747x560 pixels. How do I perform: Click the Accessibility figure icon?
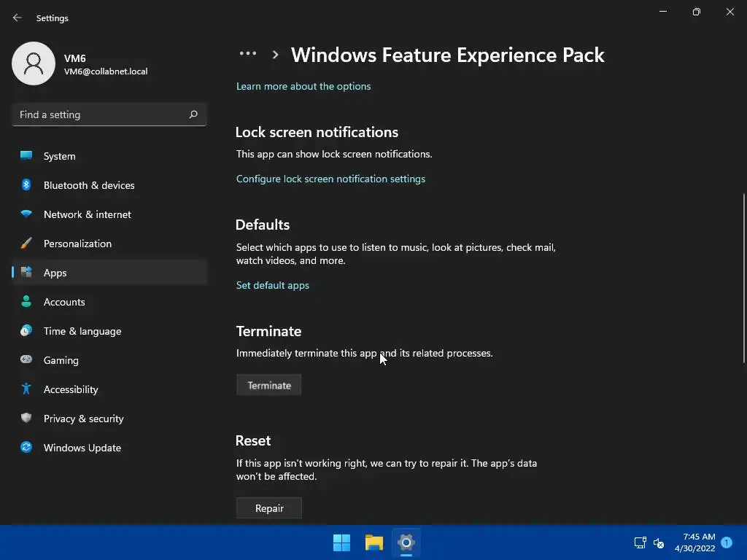pos(26,389)
